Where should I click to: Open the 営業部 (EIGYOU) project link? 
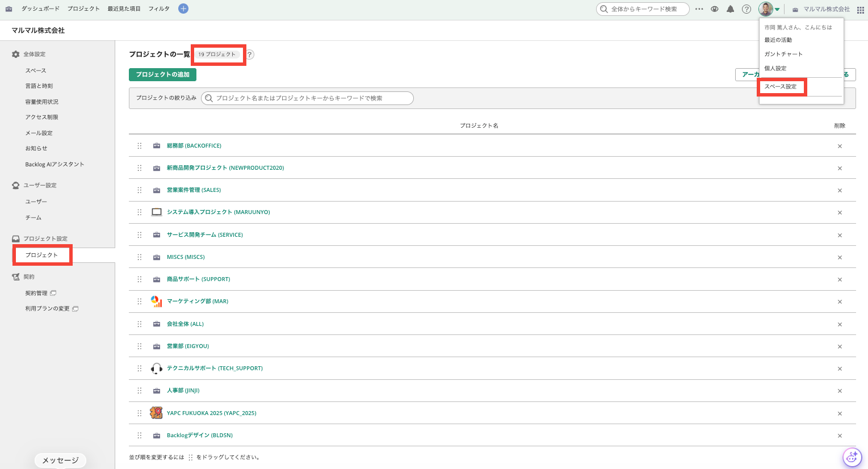tap(188, 346)
